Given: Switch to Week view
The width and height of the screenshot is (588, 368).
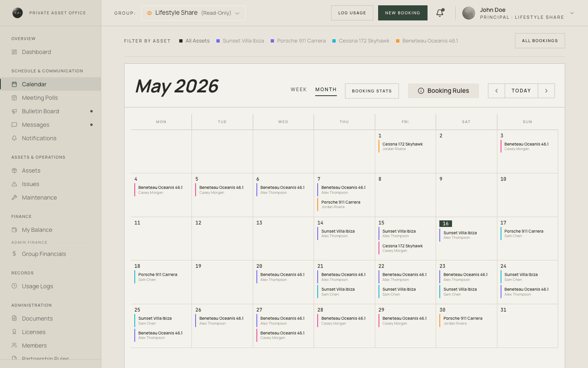Looking at the screenshot, I should (298, 90).
